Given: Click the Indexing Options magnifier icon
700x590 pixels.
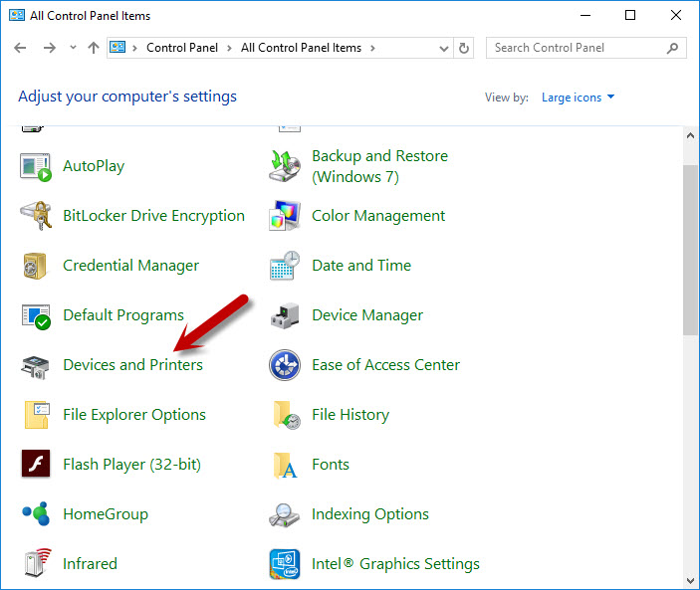Looking at the screenshot, I should [x=284, y=514].
